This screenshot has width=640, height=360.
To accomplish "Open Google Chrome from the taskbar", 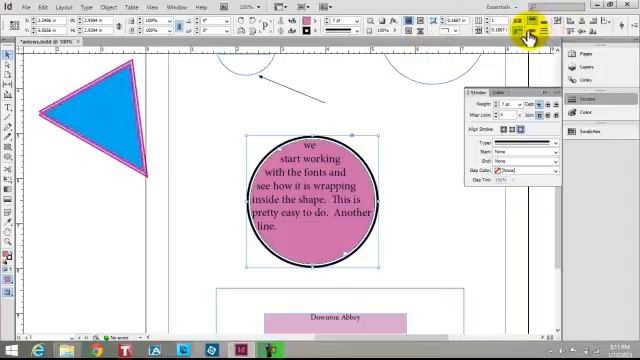I will (x=97, y=351).
